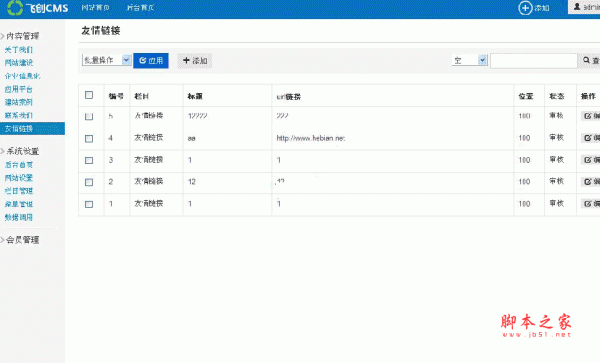The image size is (600, 363).
Task: Open the batch operation dropdown
Action: pos(106,60)
